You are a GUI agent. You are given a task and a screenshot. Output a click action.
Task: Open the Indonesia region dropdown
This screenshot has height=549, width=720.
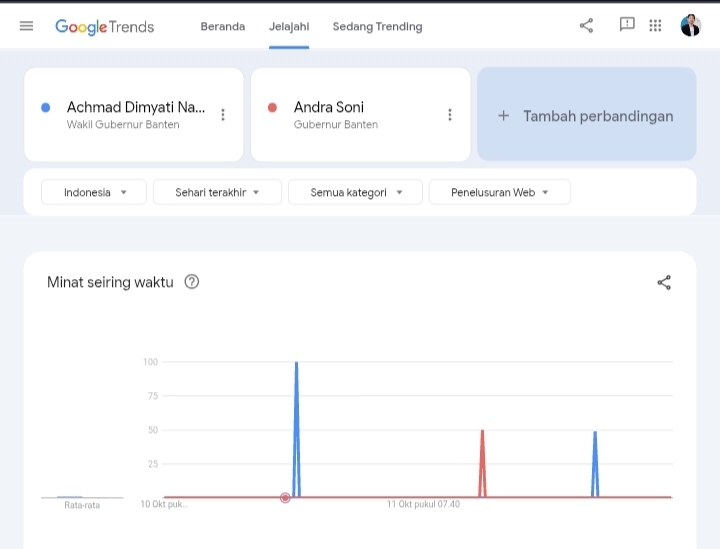[x=94, y=192]
